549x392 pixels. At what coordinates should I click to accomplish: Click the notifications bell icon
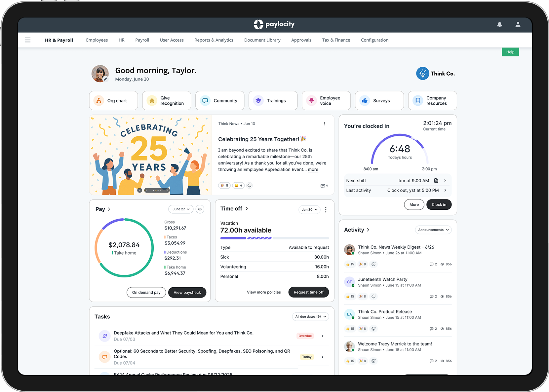pos(499,24)
